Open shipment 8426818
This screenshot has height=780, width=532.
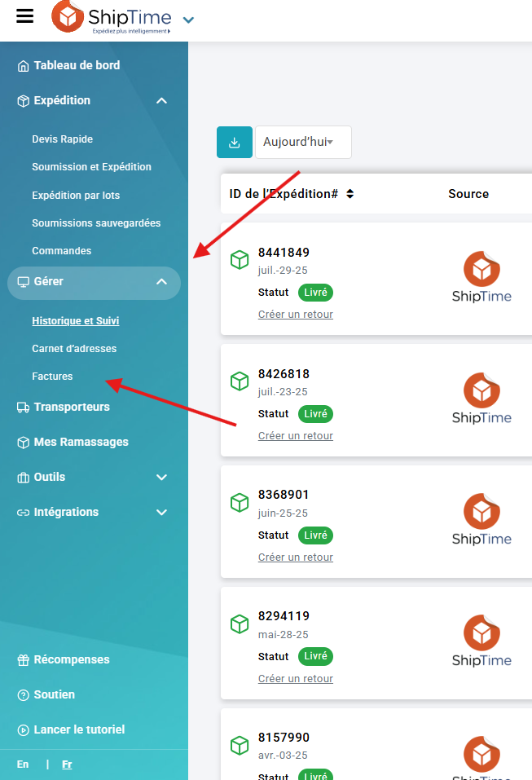284,373
